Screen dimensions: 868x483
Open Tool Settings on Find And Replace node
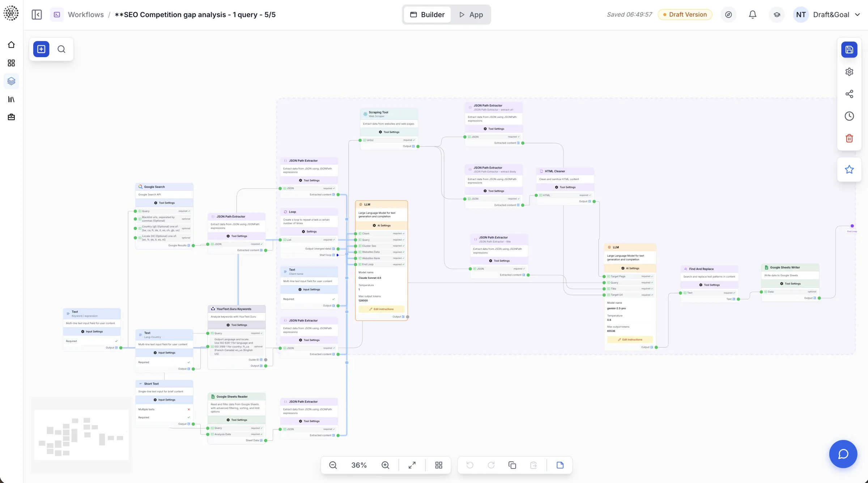point(709,285)
